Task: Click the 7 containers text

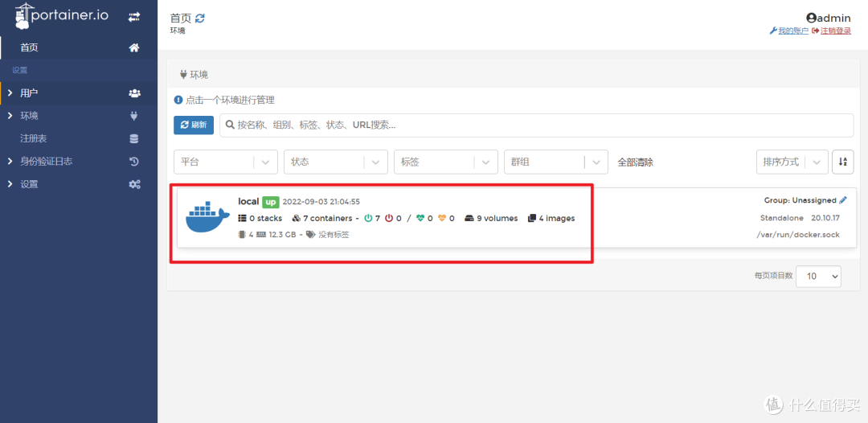Action: click(327, 218)
